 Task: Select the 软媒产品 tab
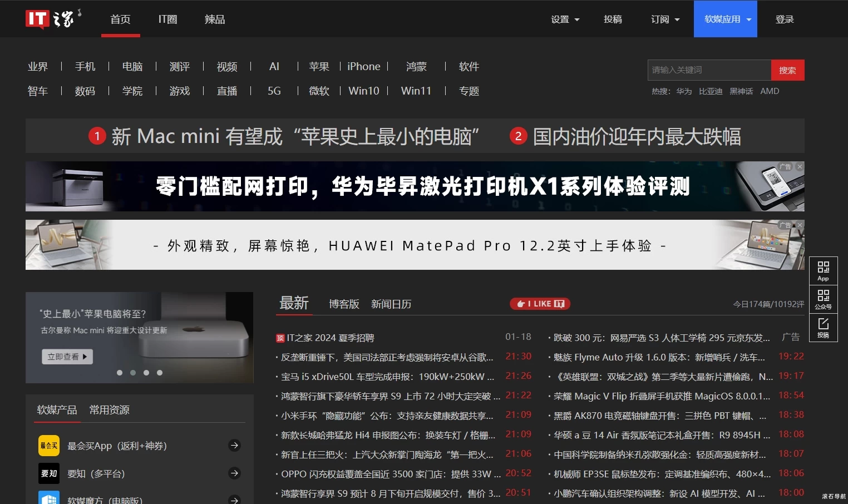pyautogui.click(x=57, y=410)
